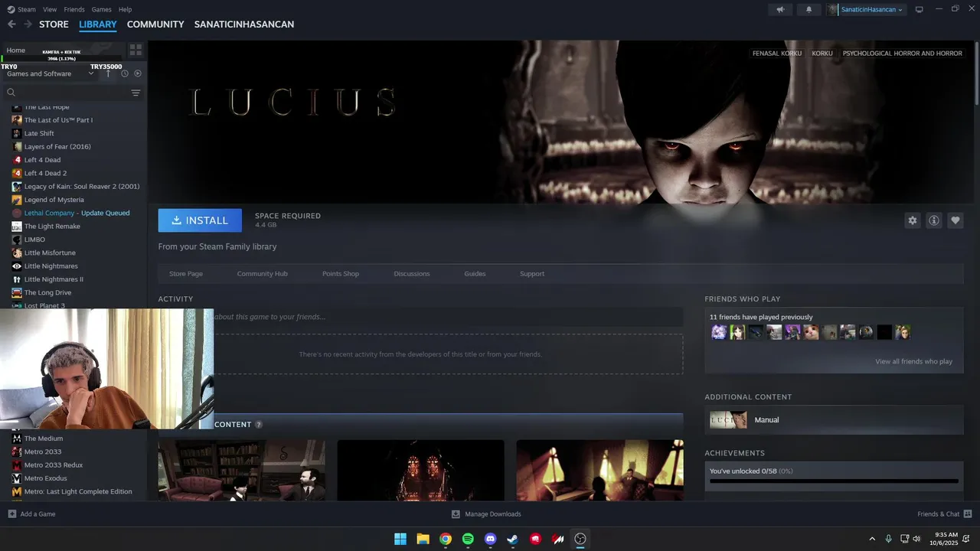Image resolution: width=980 pixels, height=551 pixels.
Task: Click the sort by recent clock icon
Action: pos(124,73)
